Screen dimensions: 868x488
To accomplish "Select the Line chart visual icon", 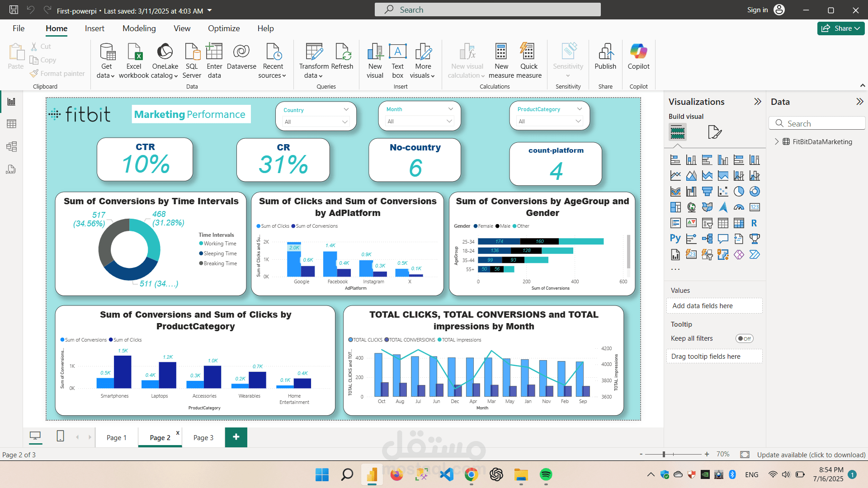I will [675, 176].
